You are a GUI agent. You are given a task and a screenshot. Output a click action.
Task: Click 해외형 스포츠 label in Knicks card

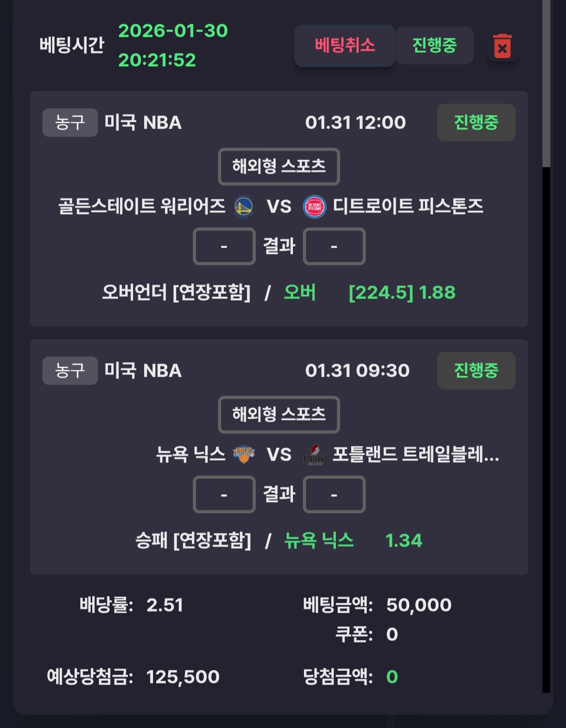tap(279, 415)
